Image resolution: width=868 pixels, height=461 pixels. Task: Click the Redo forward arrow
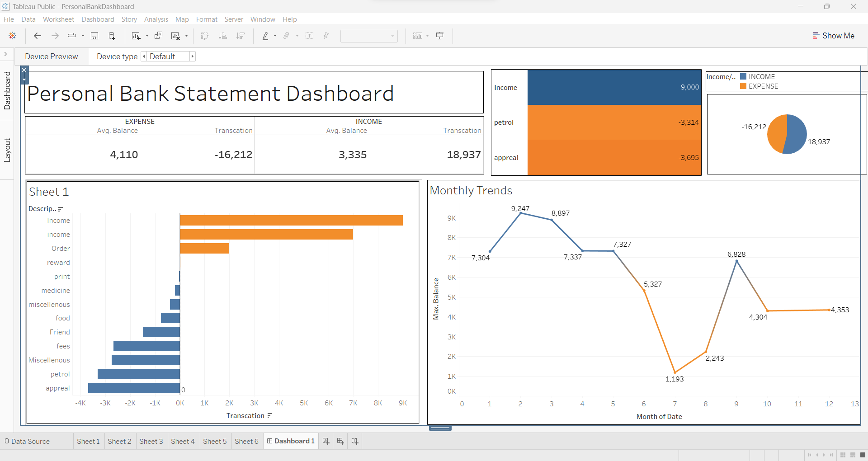point(55,36)
